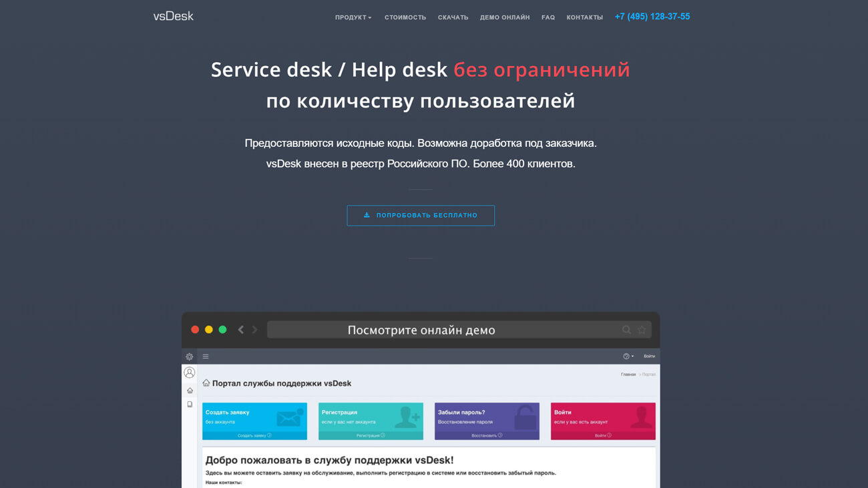Select the gear settings icon in the demo sidebar

tap(189, 356)
